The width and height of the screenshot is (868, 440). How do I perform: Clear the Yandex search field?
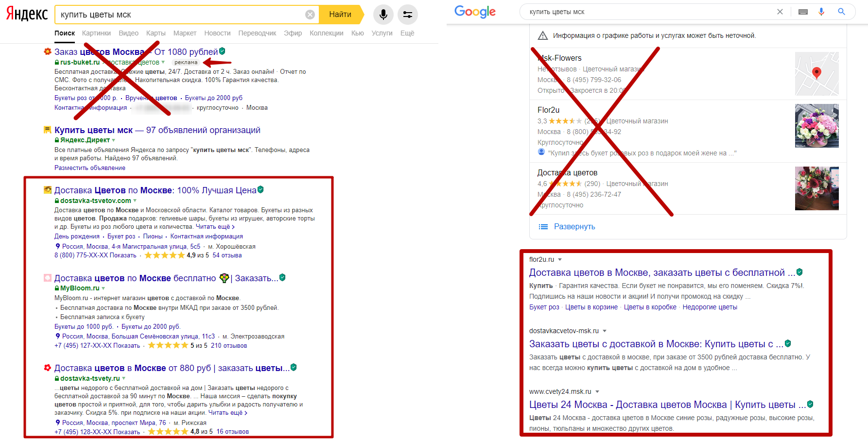click(x=310, y=15)
